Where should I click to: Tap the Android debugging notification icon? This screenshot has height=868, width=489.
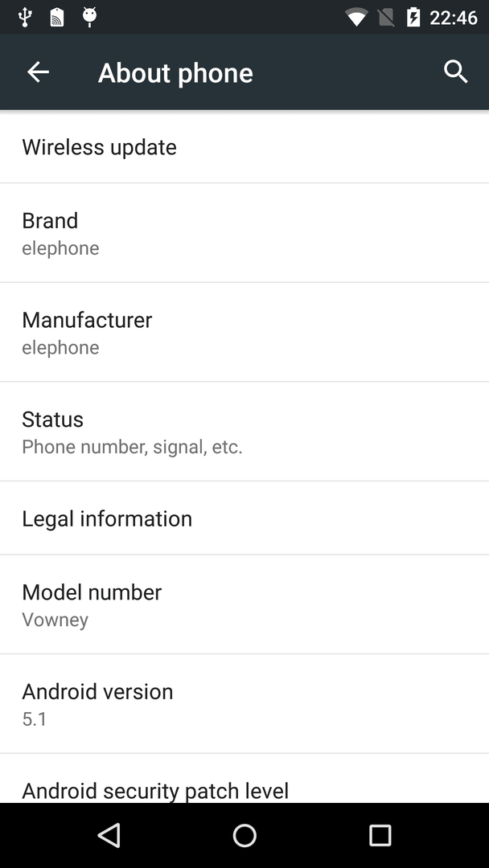[90, 17]
